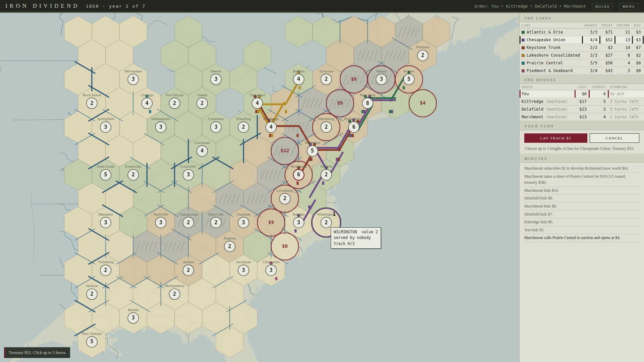Open the Rules panel

[x=602, y=6]
